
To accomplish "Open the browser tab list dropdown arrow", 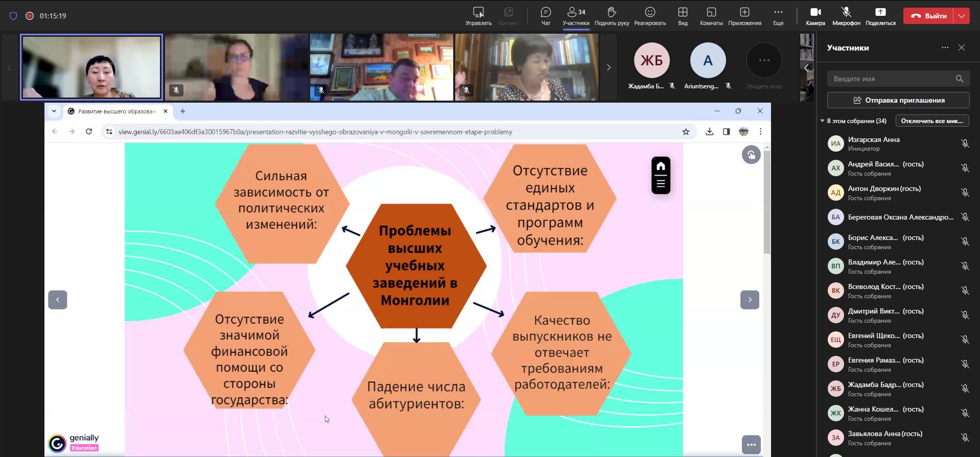I will pyautogui.click(x=54, y=111).
